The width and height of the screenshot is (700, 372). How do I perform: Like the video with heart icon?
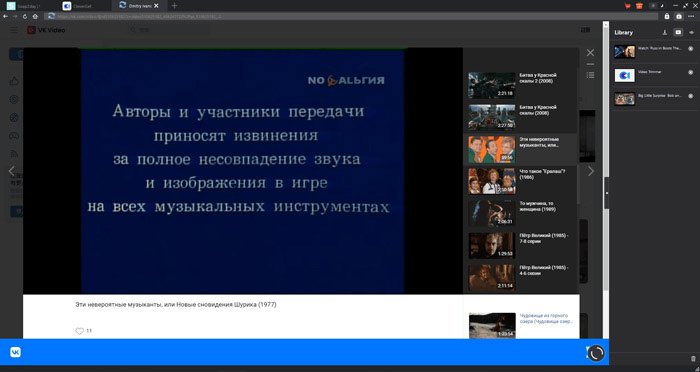point(79,331)
